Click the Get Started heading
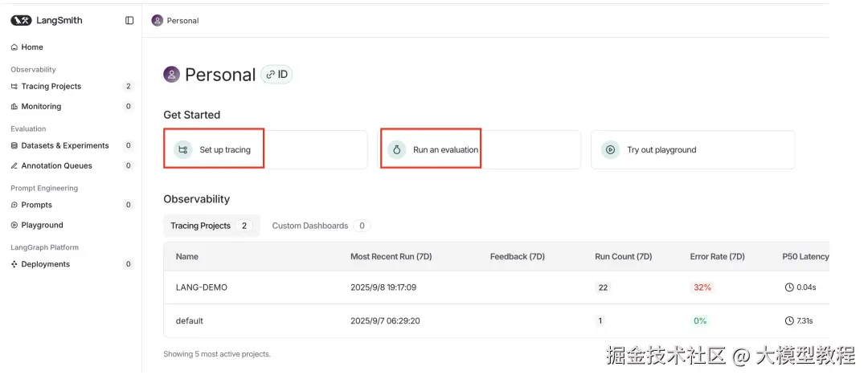 click(x=191, y=115)
